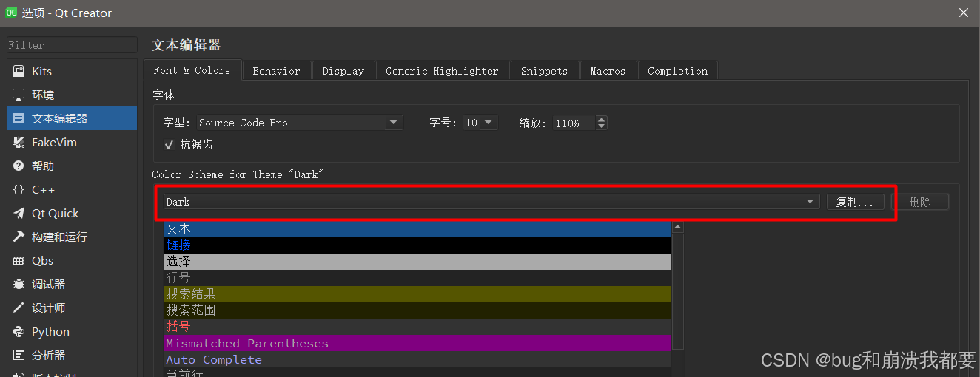Open the Macros tab
This screenshot has height=377, width=980.
[608, 71]
